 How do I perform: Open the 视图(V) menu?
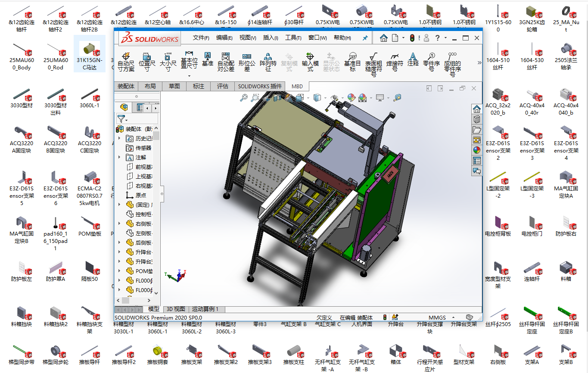[x=248, y=38]
